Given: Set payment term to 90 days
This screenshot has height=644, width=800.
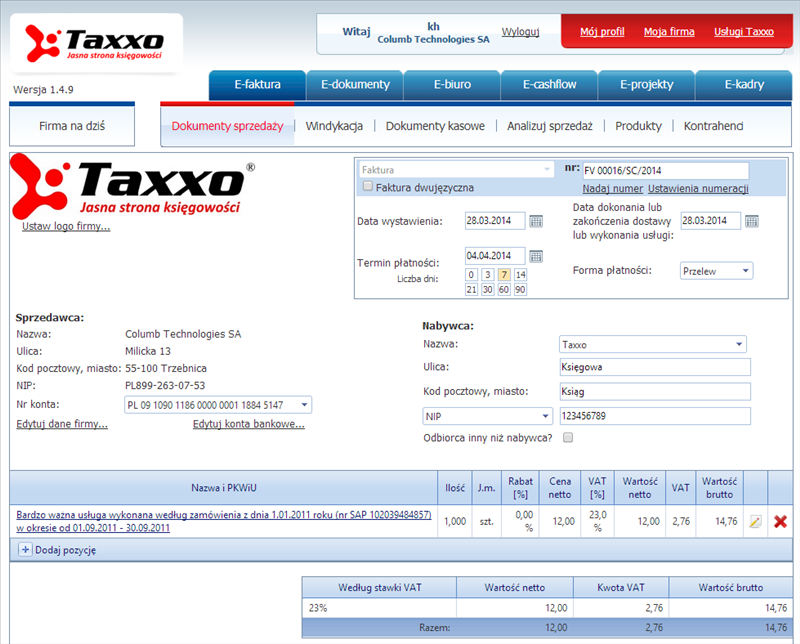Looking at the screenshot, I should pos(520,289).
